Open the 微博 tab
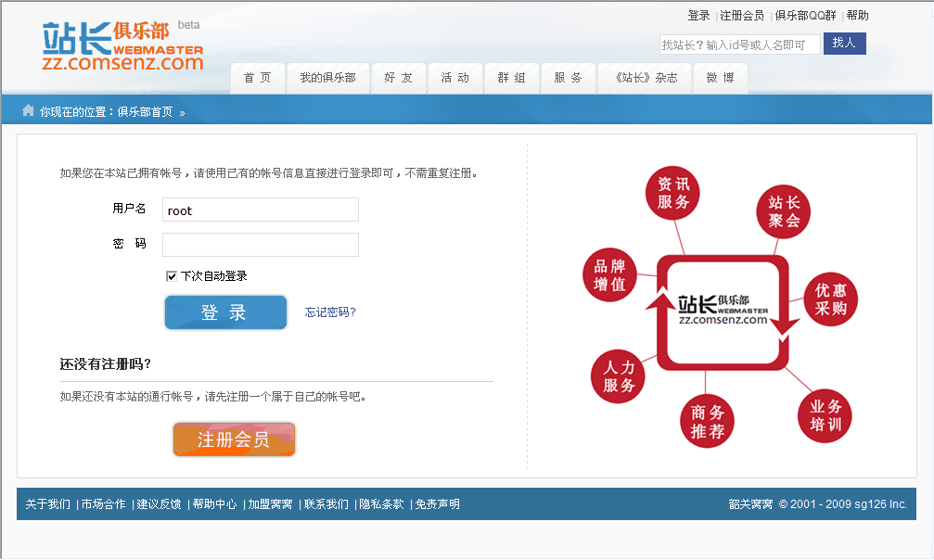 [x=720, y=78]
